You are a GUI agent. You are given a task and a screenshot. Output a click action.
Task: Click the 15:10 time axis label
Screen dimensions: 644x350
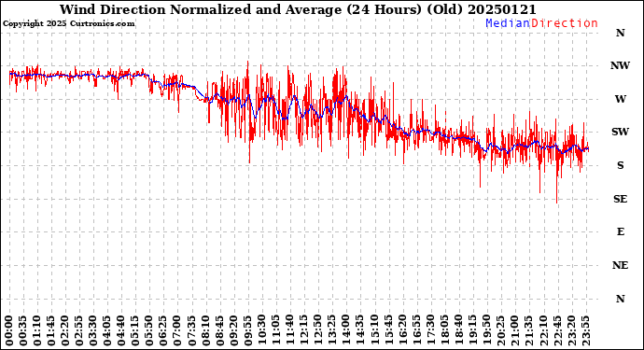coord(374,330)
